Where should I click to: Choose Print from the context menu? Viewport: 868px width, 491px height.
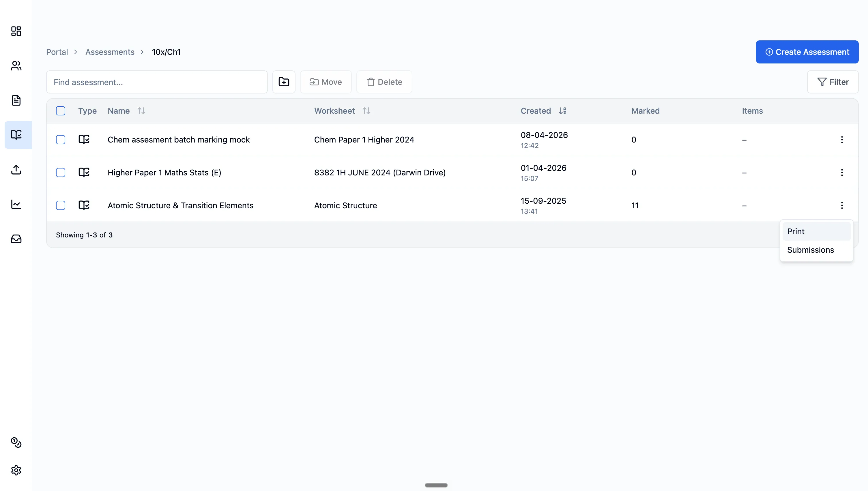tap(816, 231)
